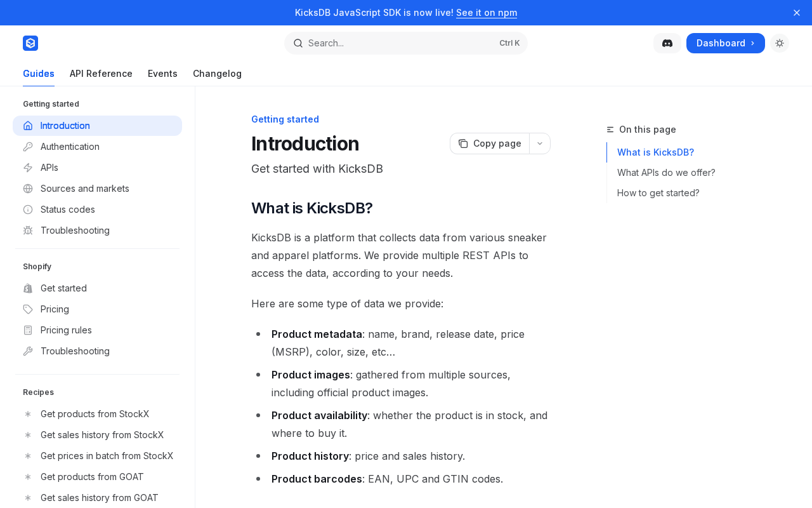The image size is (812, 508).
Task: Open Shopify Get started page icon
Action: (x=28, y=288)
